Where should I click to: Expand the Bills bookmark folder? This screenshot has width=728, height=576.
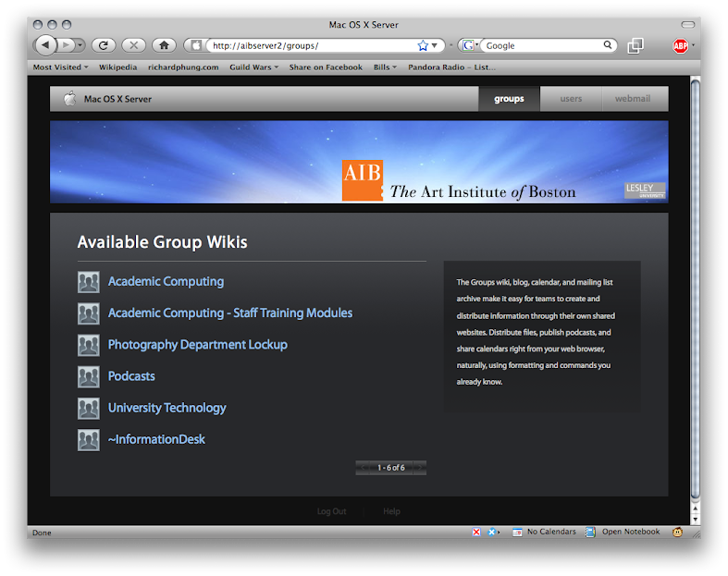pyautogui.click(x=385, y=67)
